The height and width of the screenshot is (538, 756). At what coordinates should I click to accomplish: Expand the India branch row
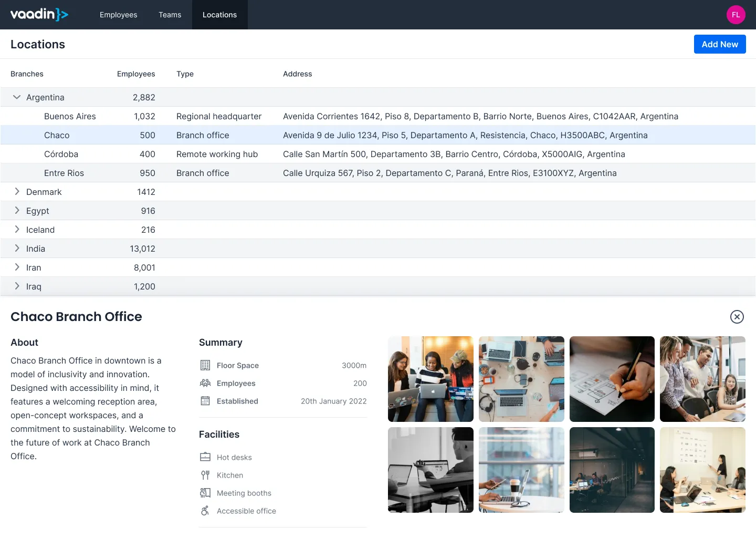(17, 249)
